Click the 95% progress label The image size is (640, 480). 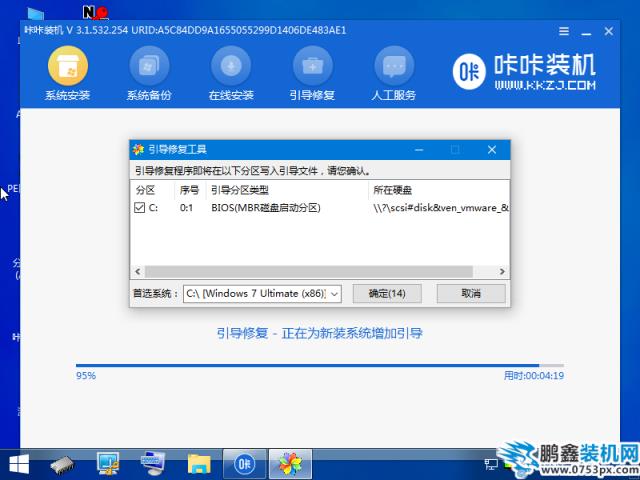pos(86,376)
